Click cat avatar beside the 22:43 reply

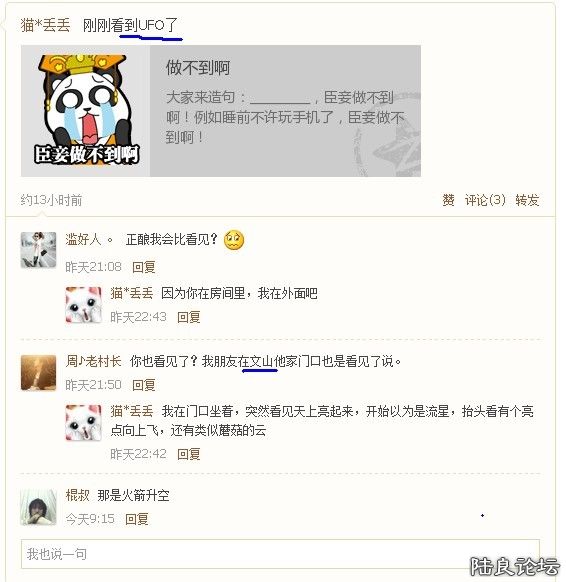click(84, 305)
